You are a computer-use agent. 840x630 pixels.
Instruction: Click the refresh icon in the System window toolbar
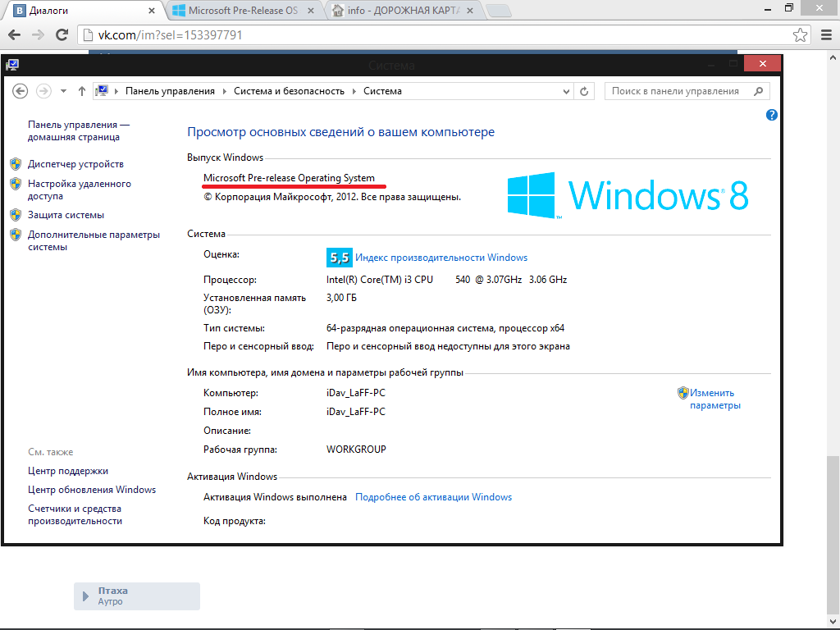coord(584,90)
